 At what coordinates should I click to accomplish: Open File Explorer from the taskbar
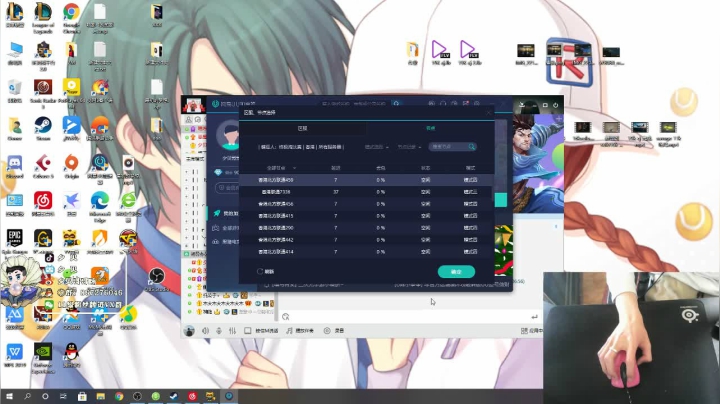[x=101, y=396]
